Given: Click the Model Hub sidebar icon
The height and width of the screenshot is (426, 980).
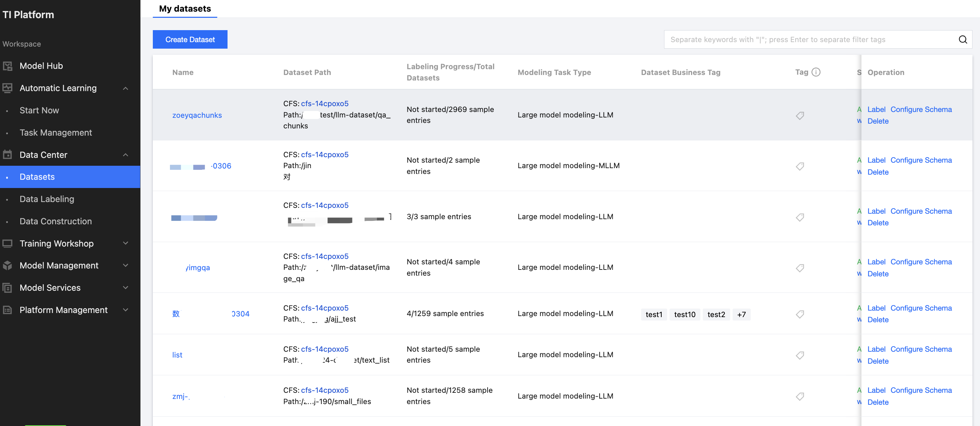Looking at the screenshot, I should (8, 66).
